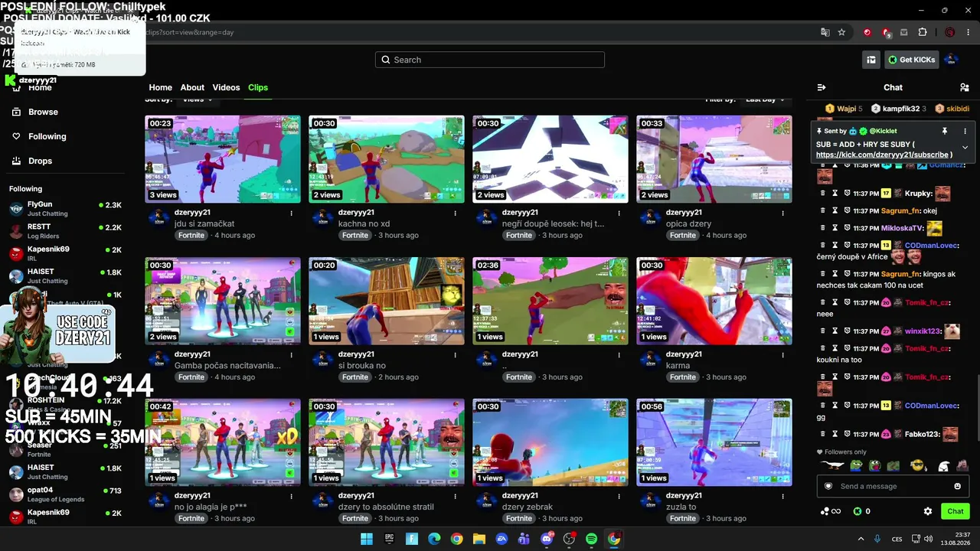Image resolution: width=980 pixels, height=551 pixels.
Task: Open the user profile avatar menu
Action: [x=951, y=60]
